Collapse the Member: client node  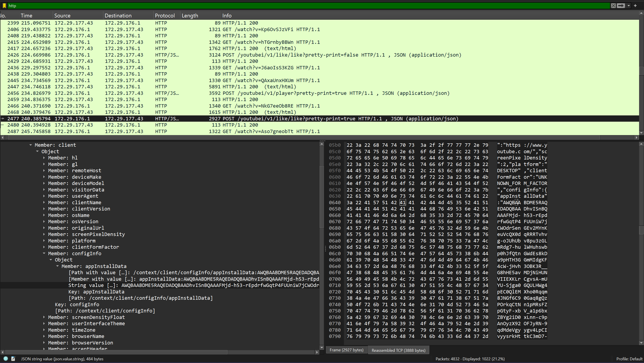click(31, 145)
